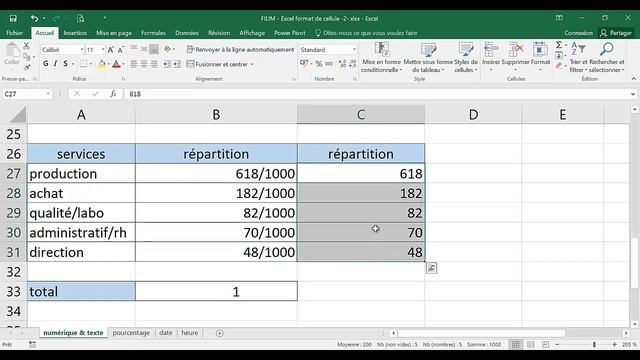This screenshot has height=360, width=640.
Task: Toggle italic with the I button
Action: pos(56,64)
